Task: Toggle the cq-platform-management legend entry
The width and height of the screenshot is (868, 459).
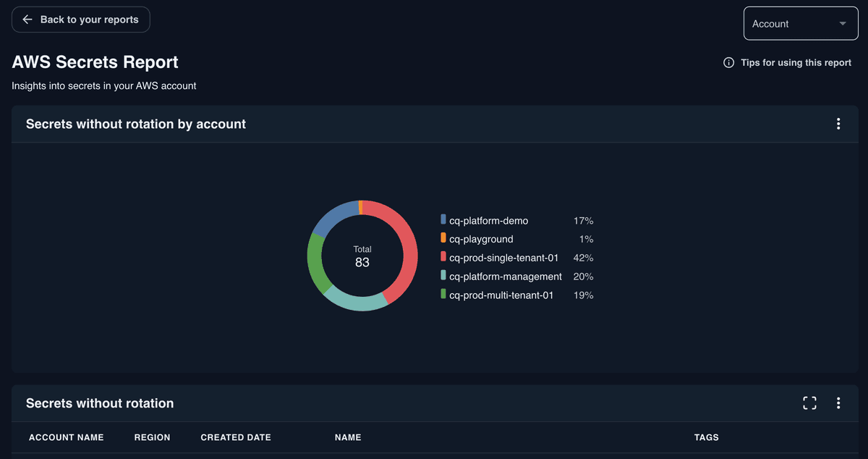Action: [x=505, y=276]
